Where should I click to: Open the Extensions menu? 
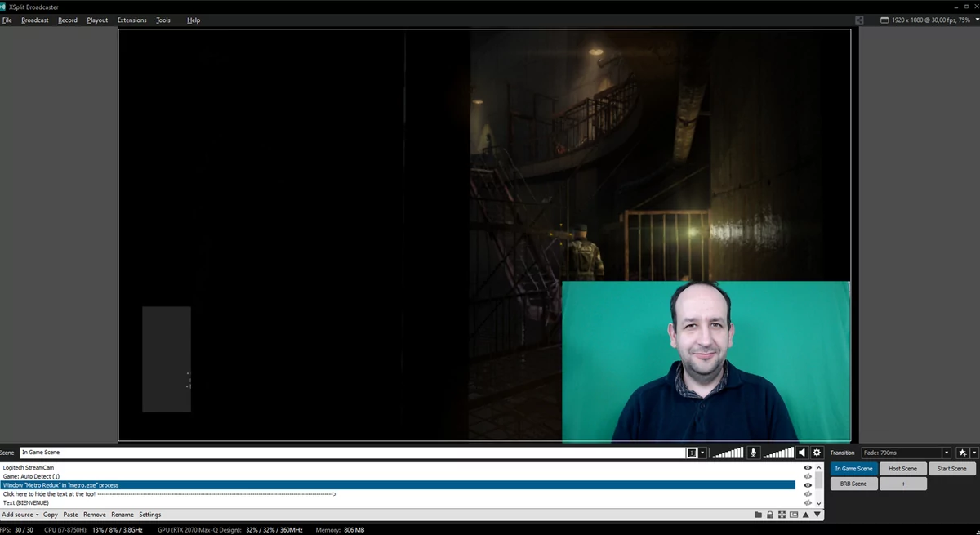click(132, 20)
